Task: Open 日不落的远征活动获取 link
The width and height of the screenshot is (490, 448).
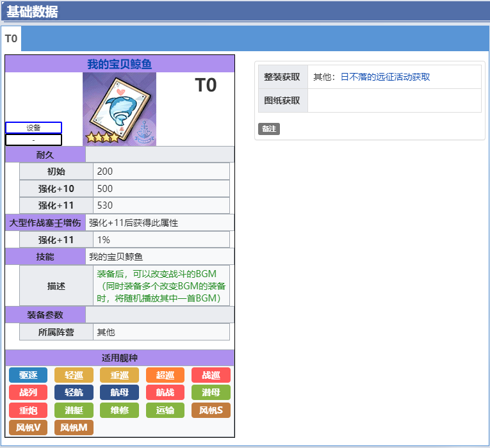Action: point(385,77)
